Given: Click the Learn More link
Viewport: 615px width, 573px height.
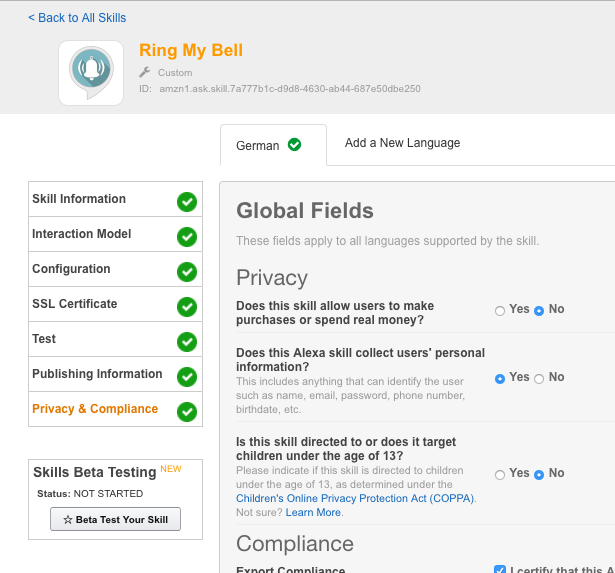Looking at the screenshot, I should [313, 512].
